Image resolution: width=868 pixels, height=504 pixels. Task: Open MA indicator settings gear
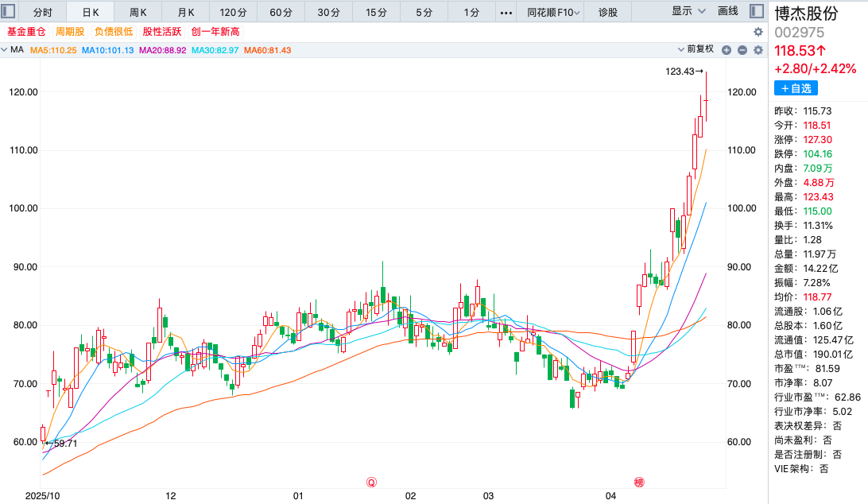point(758,50)
